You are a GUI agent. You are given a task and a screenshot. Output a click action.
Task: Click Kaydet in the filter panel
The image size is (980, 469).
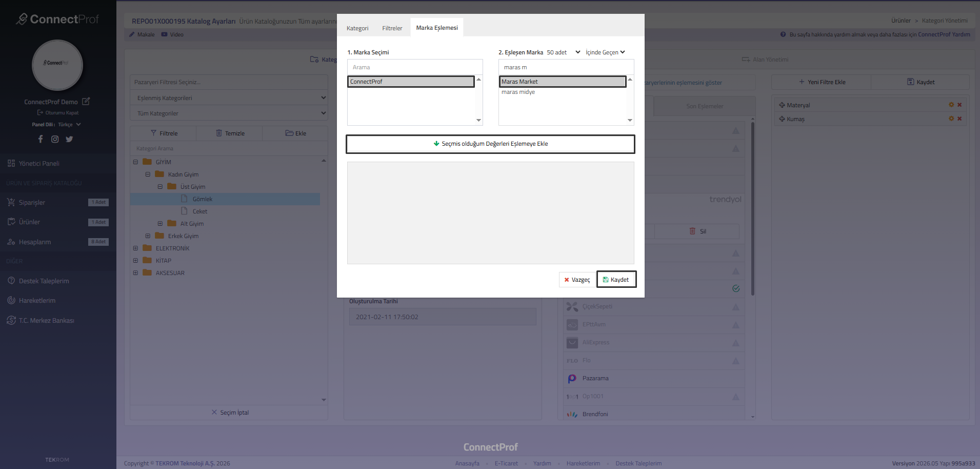pyautogui.click(x=921, y=82)
